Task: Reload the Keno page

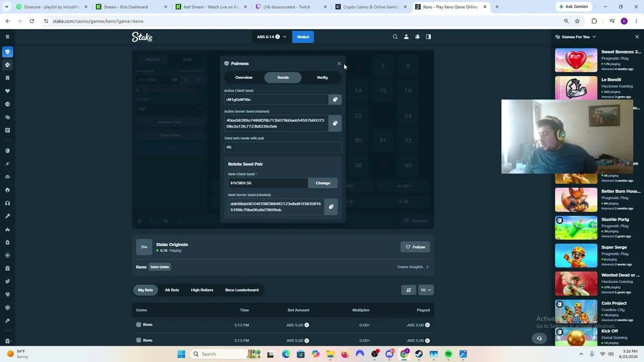Action: pos(32,21)
